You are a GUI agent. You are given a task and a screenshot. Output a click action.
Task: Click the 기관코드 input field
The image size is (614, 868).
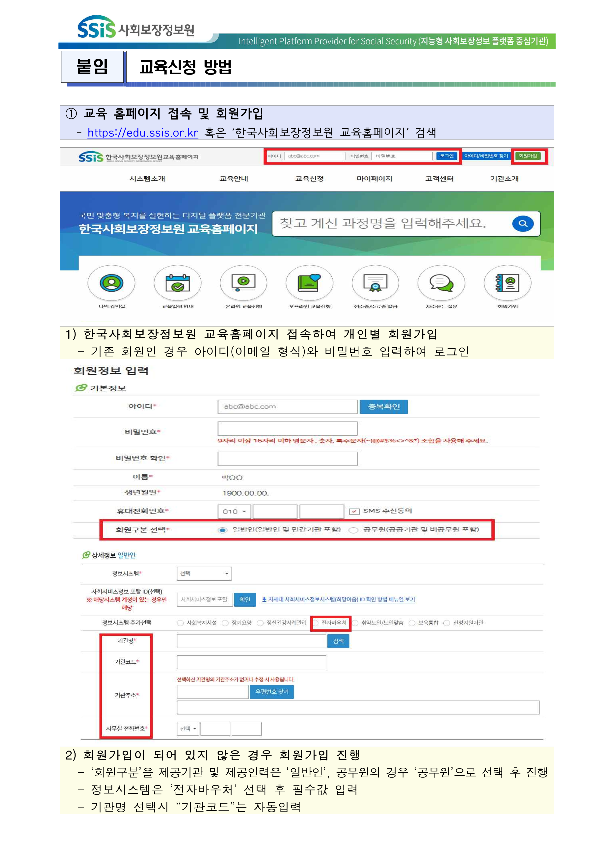(x=251, y=662)
